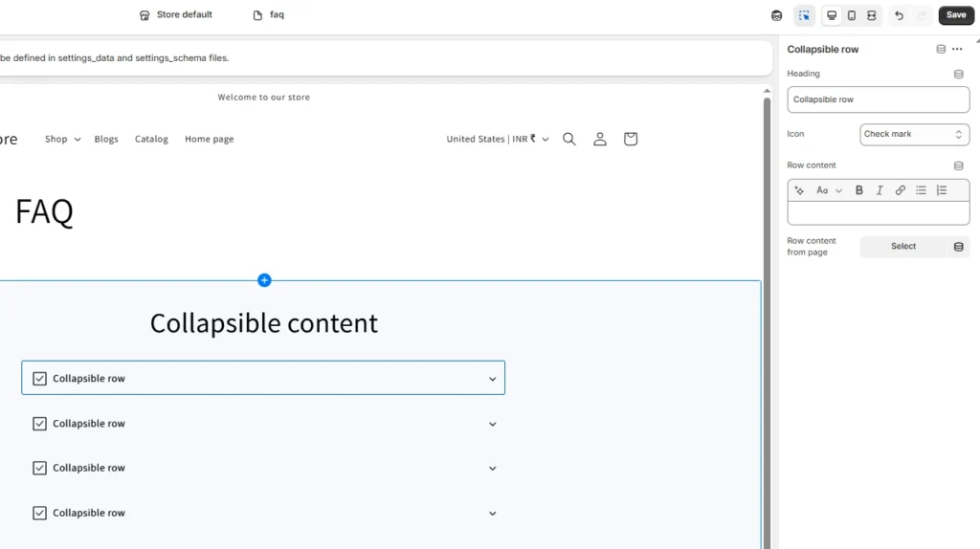
Task: Click the Heading text field
Action: pyautogui.click(x=879, y=99)
